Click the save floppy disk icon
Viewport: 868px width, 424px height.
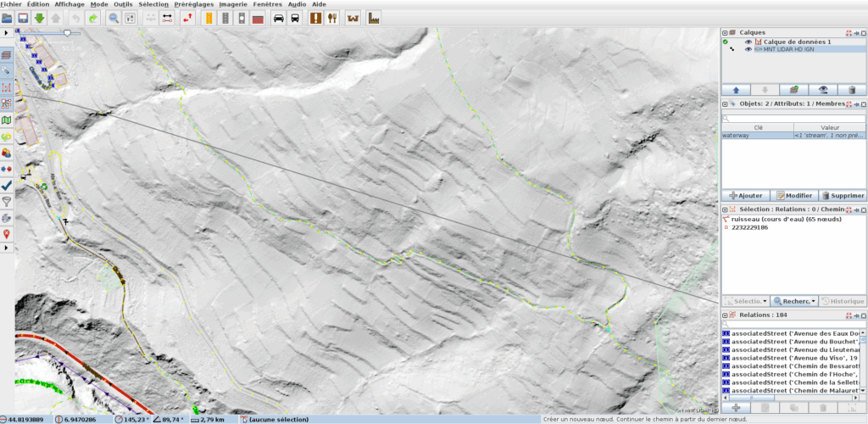pyautogui.click(x=23, y=18)
